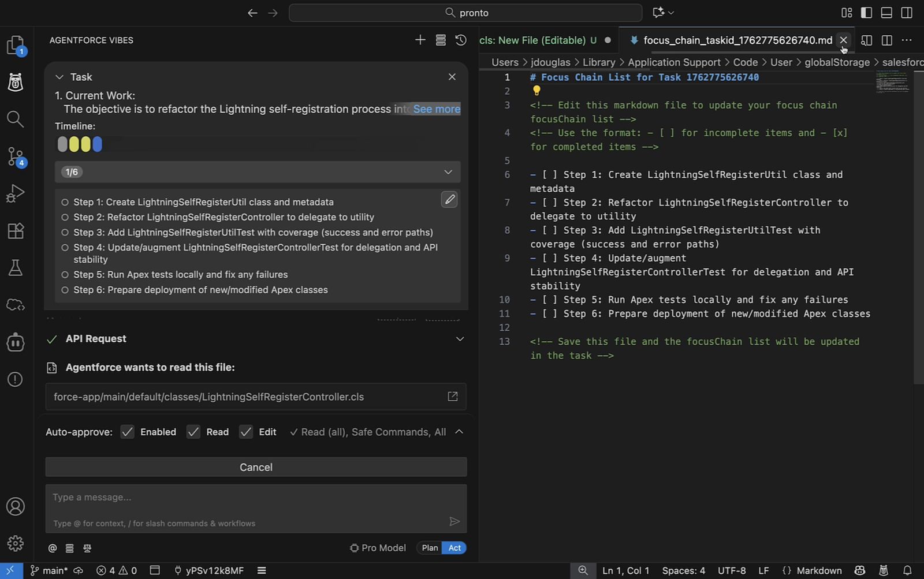
Task: Click the Copilot icon in status bar
Action: (x=859, y=570)
